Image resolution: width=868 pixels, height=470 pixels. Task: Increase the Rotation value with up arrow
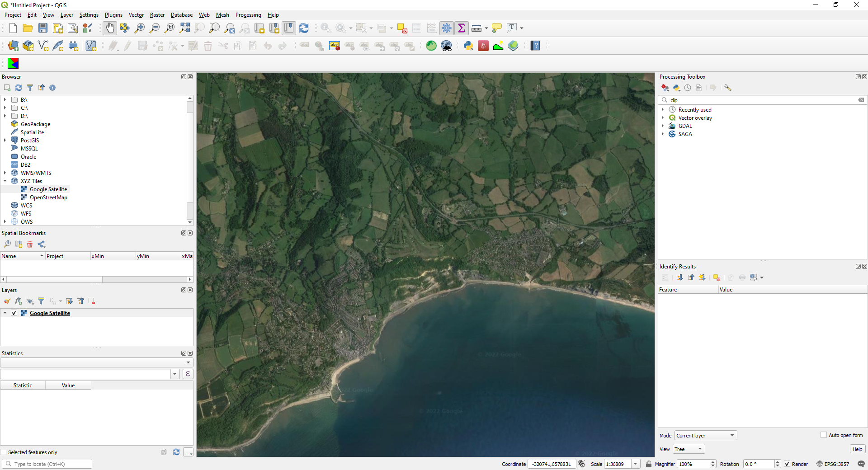tap(778, 462)
